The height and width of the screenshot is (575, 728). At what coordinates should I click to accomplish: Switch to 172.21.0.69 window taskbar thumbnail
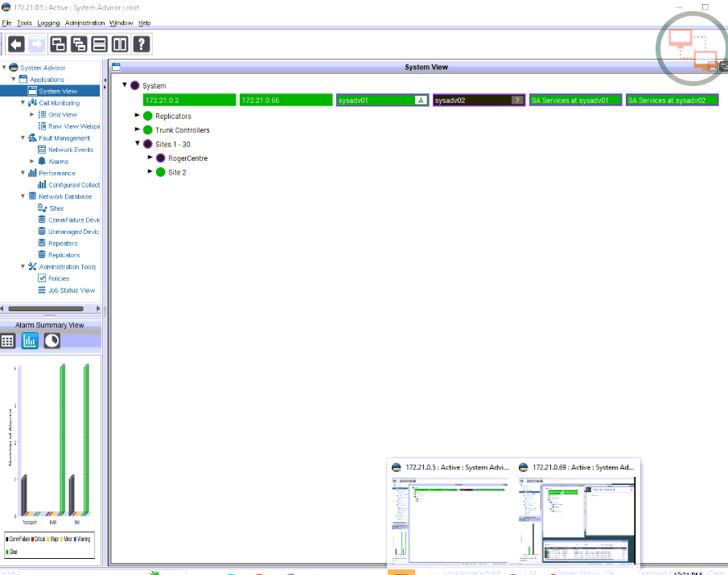click(x=578, y=513)
